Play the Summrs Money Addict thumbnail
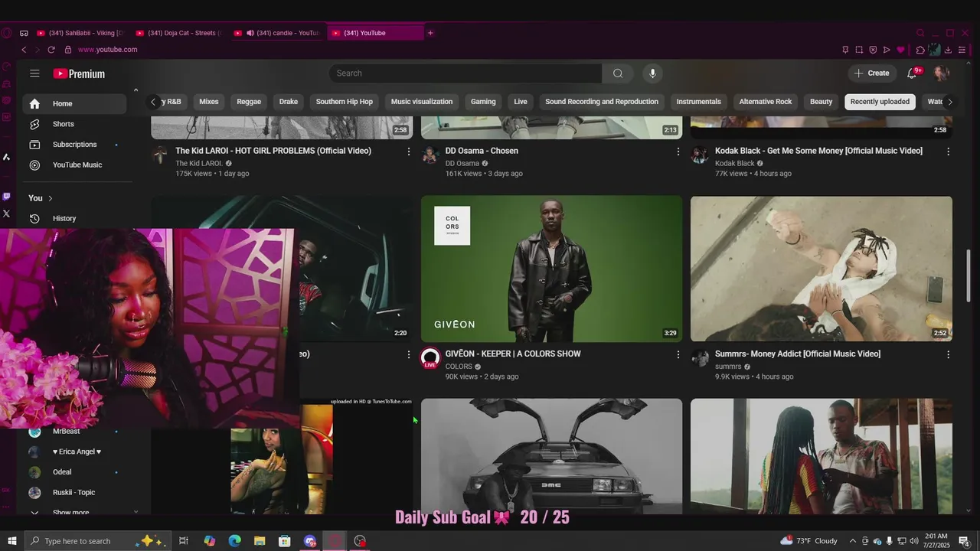980x551 pixels. pos(822,269)
